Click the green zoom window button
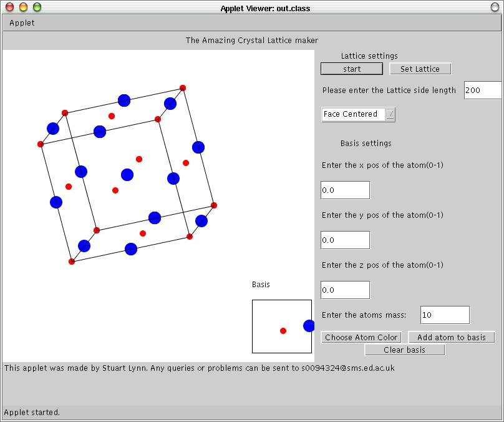The width and height of the screenshot is (504, 422). 37,7
